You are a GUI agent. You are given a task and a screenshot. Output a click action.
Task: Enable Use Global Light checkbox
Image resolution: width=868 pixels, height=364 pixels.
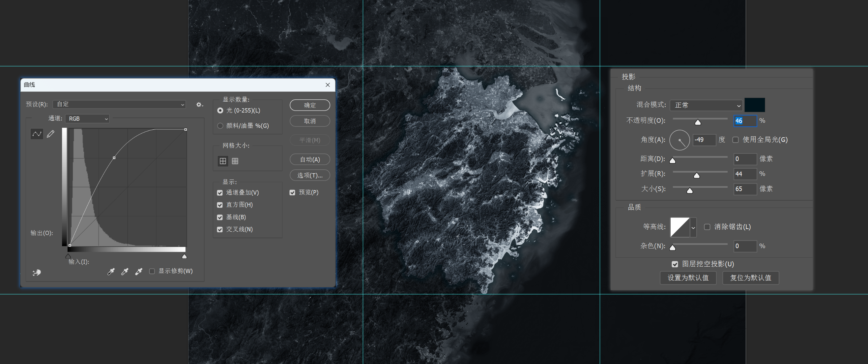coord(736,140)
